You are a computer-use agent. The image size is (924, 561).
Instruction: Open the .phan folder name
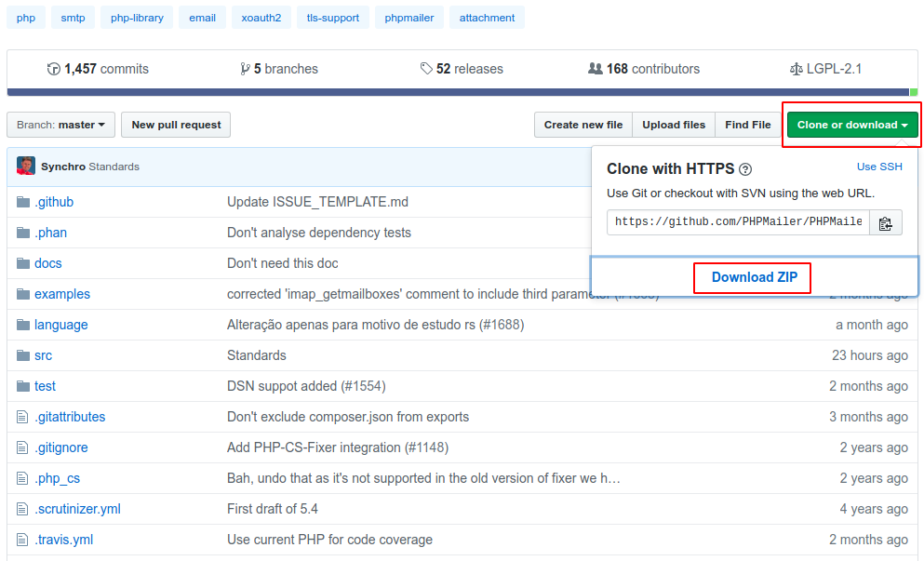coord(50,233)
